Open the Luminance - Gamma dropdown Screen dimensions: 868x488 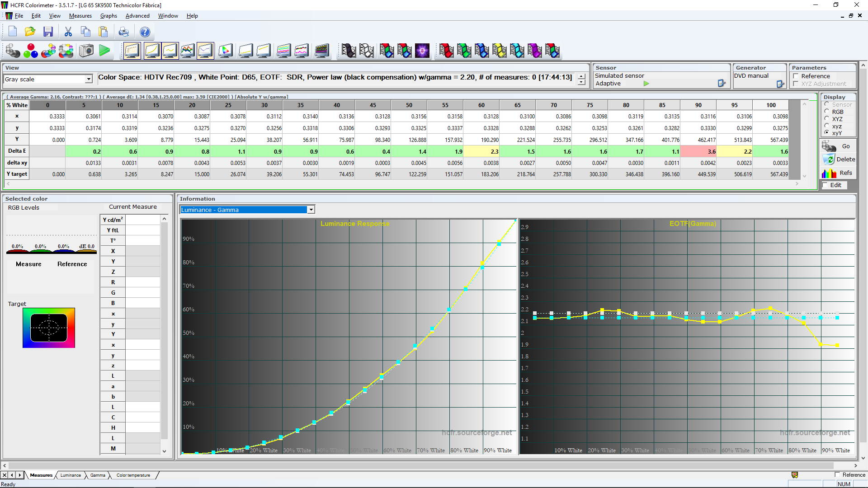(x=311, y=210)
